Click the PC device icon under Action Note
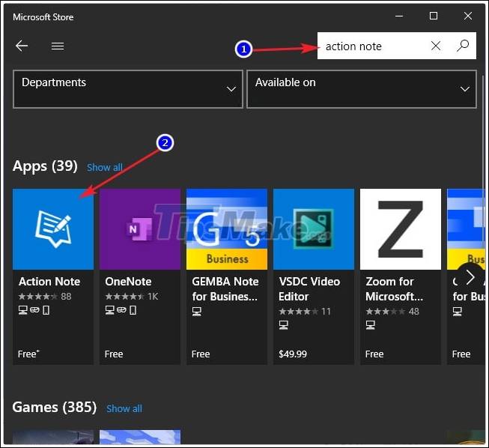The height and width of the screenshot is (448, 489). tap(22, 310)
